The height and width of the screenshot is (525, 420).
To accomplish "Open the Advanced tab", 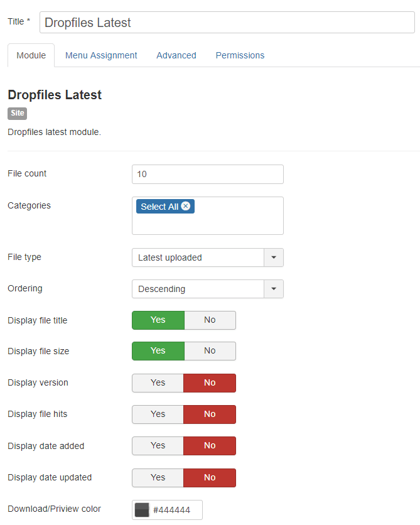I will point(176,55).
